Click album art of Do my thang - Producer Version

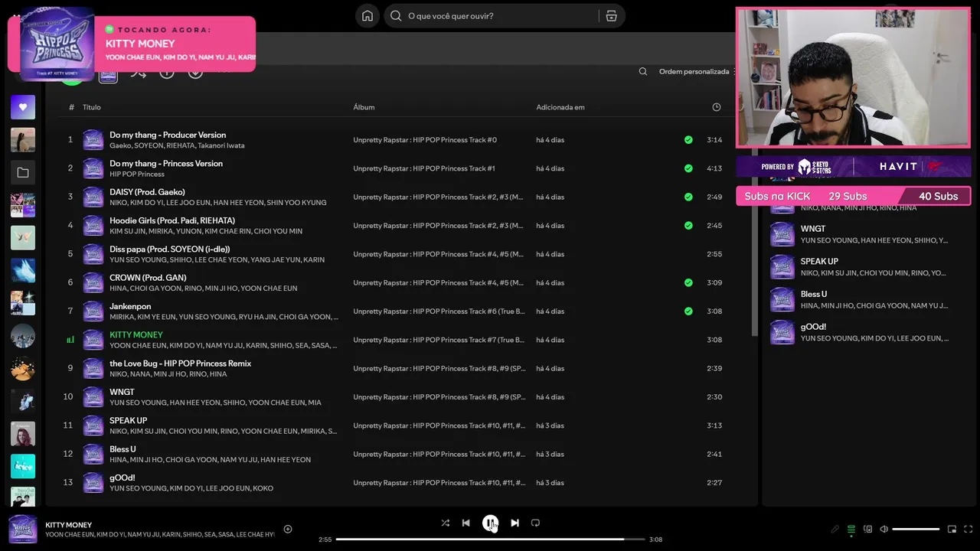coord(93,139)
